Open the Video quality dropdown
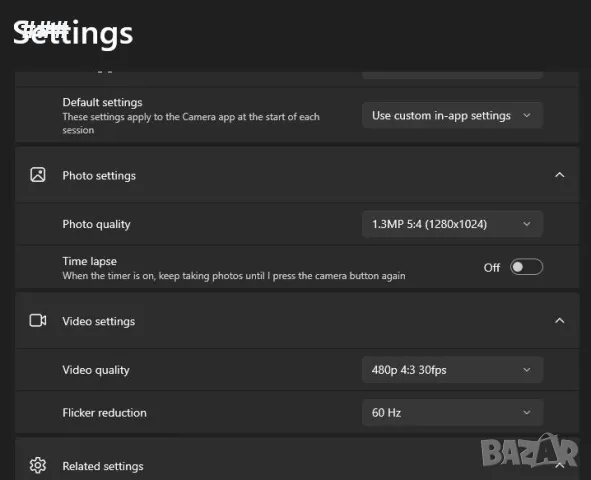Screen dimensions: 591x480 click(x=452, y=370)
